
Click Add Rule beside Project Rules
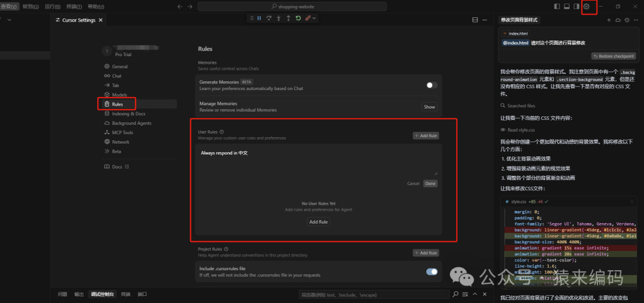pos(426,253)
